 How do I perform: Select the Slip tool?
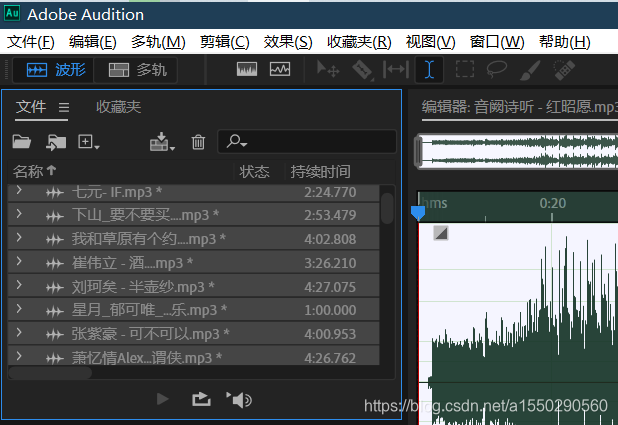(395, 70)
